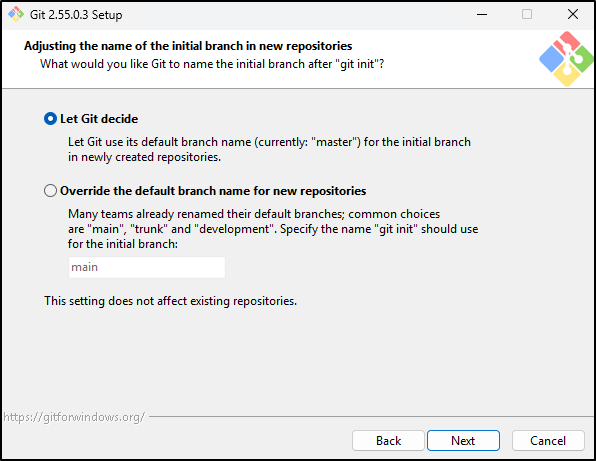Click the "Adjusting the name of the initial branch" heading
Image resolution: width=596 pixels, height=461 pixels.
(188, 46)
